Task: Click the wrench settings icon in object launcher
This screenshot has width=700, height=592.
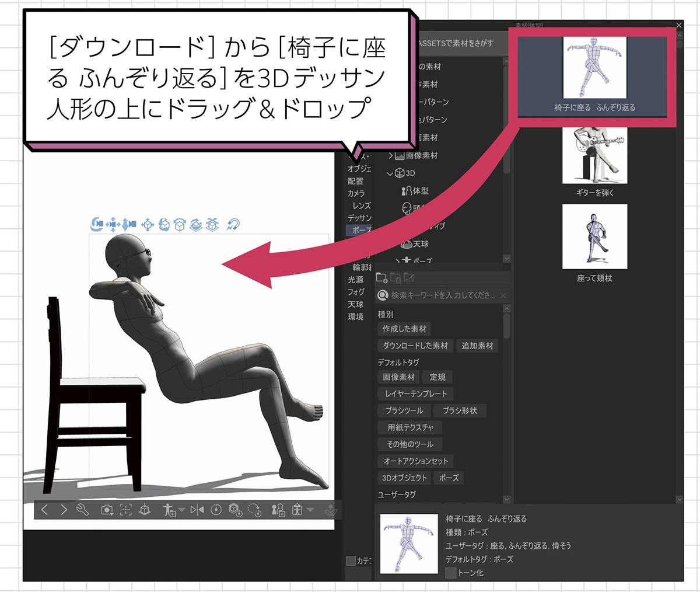Action: point(82,510)
